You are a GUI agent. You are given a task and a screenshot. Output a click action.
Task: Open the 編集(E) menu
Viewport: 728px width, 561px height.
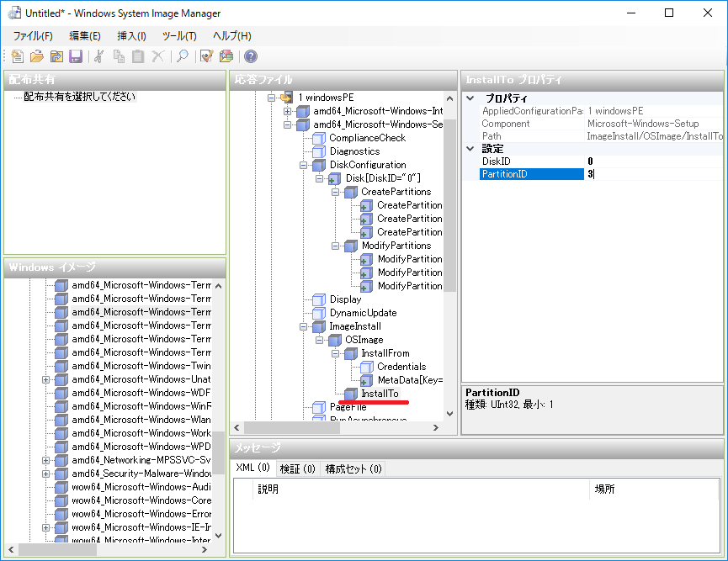click(x=84, y=36)
